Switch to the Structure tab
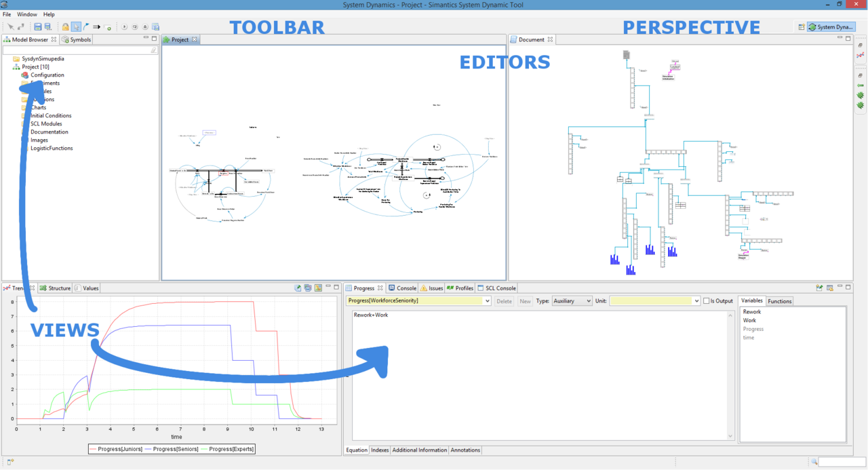Viewport: 868px width, 470px height. (55, 288)
